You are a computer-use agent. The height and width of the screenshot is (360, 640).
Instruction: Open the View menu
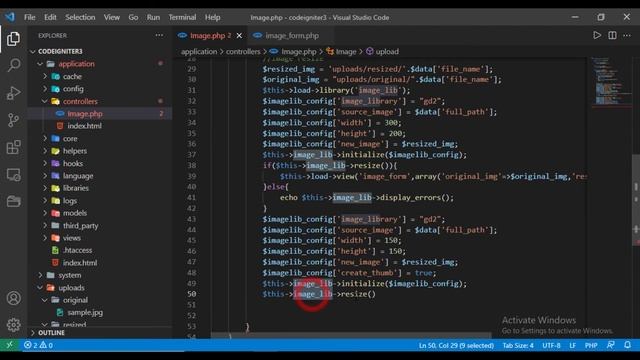pyautogui.click(x=111, y=17)
